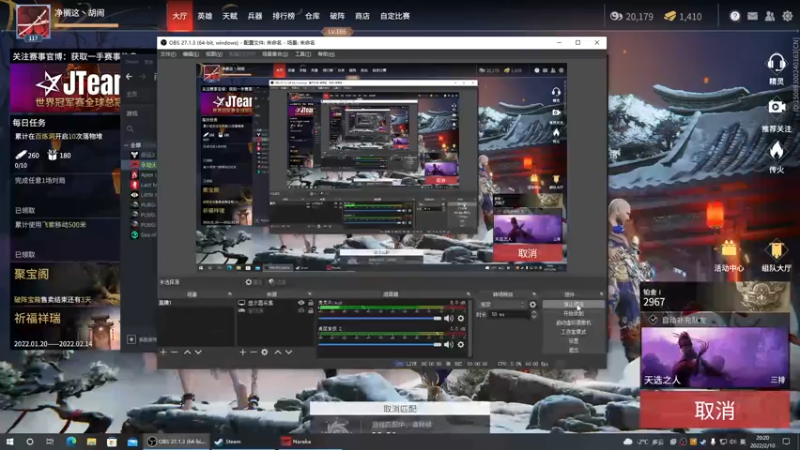Adjust transition duration stepper arrows
Image resolution: width=800 pixels, height=450 pixels.
(x=533, y=315)
